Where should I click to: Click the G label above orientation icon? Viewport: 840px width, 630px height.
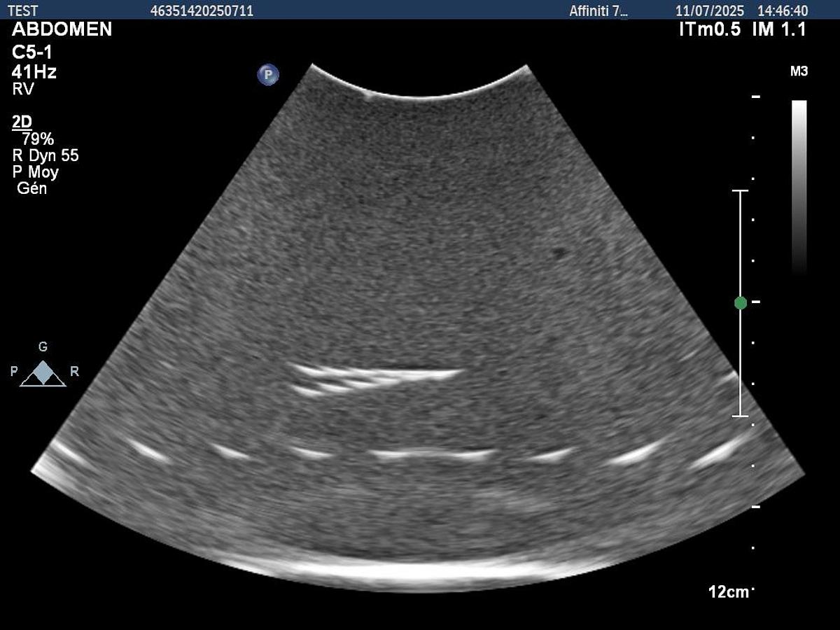(x=43, y=347)
